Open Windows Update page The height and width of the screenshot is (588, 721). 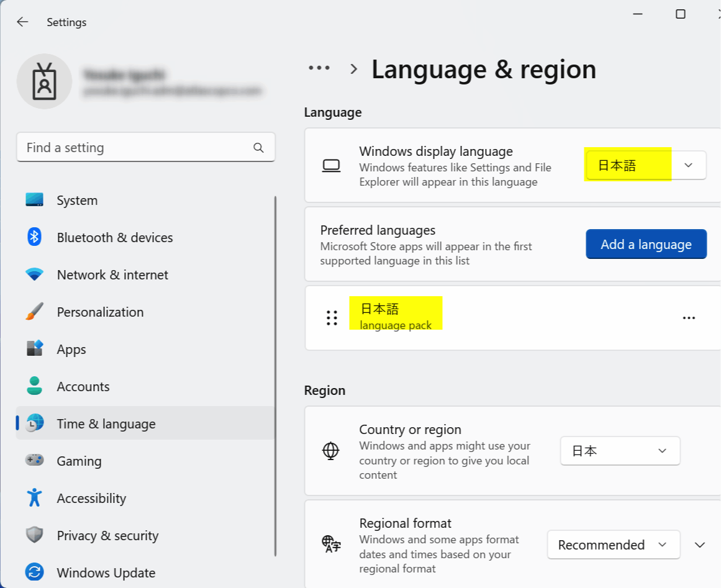pos(145,572)
